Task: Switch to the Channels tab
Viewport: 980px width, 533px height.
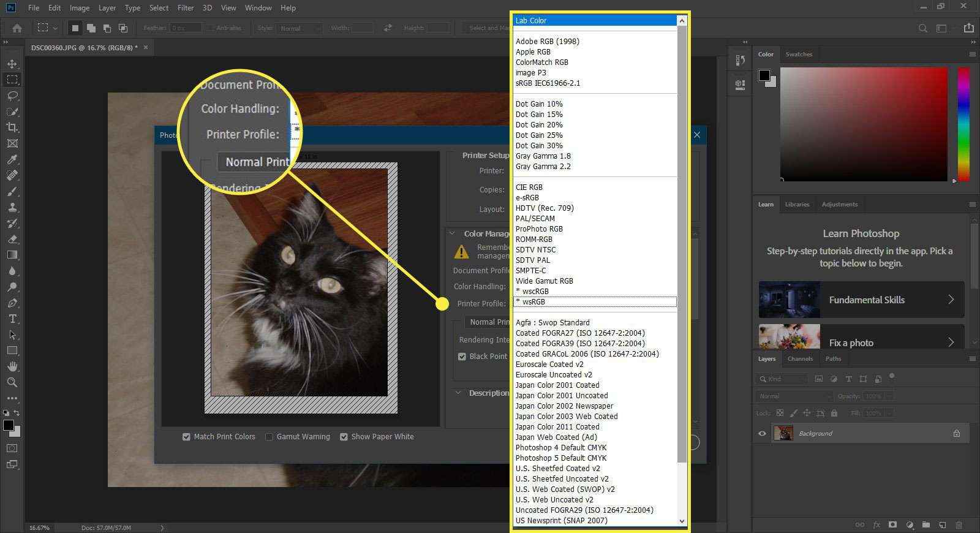Action: 800,358
